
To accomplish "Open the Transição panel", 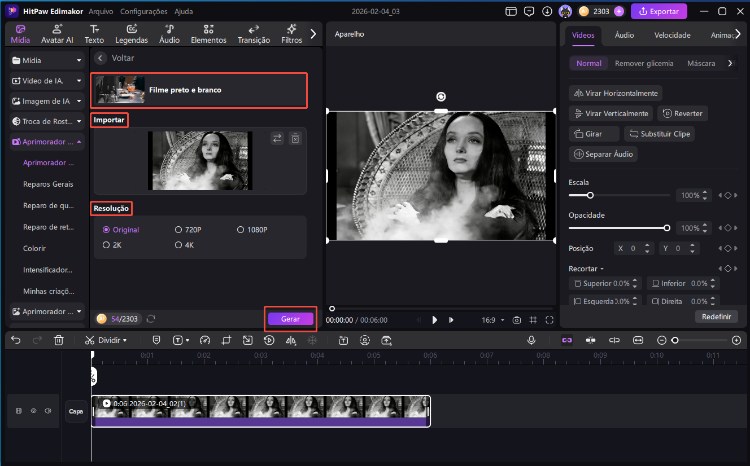I will coord(254,34).
